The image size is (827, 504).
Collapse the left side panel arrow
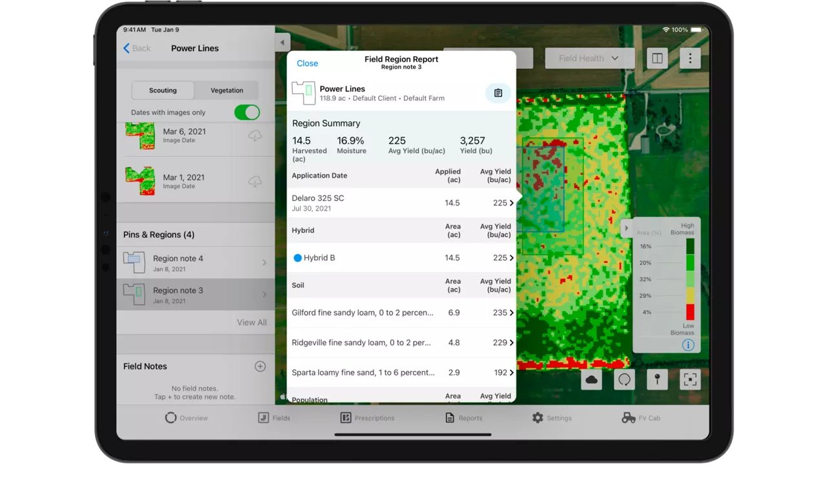282,43
